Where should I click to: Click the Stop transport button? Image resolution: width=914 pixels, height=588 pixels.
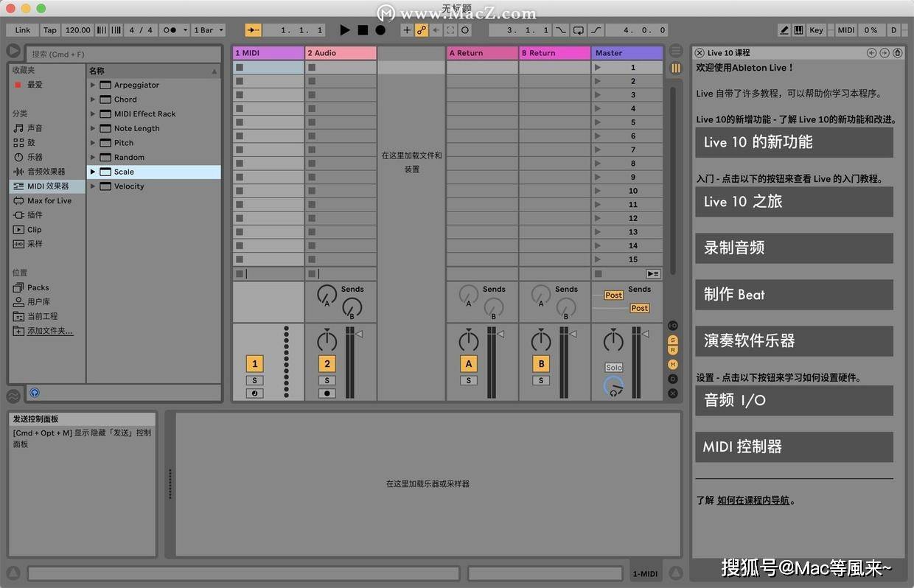[x=363, y=30]
